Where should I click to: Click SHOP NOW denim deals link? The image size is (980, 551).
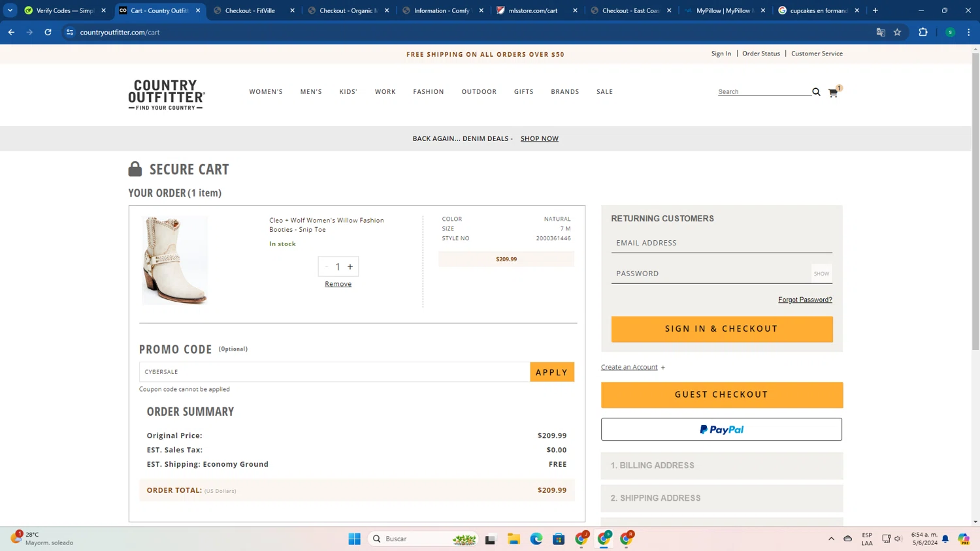540,138
